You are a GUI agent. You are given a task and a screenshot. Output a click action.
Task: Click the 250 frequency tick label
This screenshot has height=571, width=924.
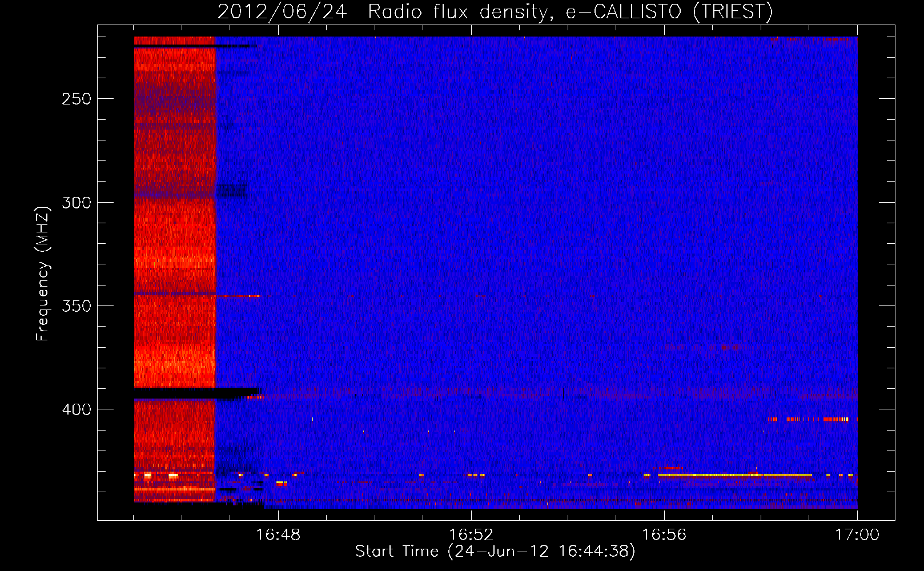77,99
